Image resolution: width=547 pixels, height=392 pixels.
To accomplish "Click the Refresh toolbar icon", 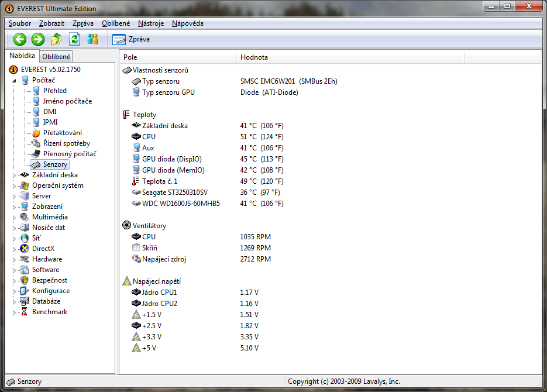I will pyautogui.click(x=75, y=39).
